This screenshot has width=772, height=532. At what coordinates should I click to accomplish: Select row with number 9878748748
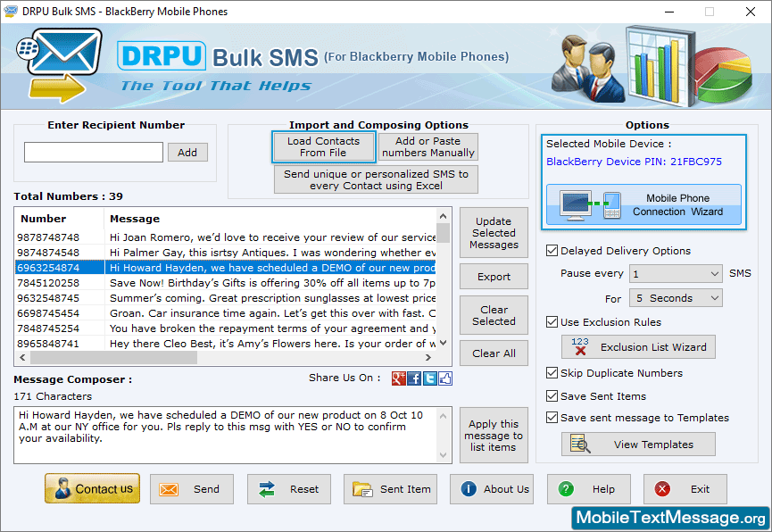tap(226, 237)
